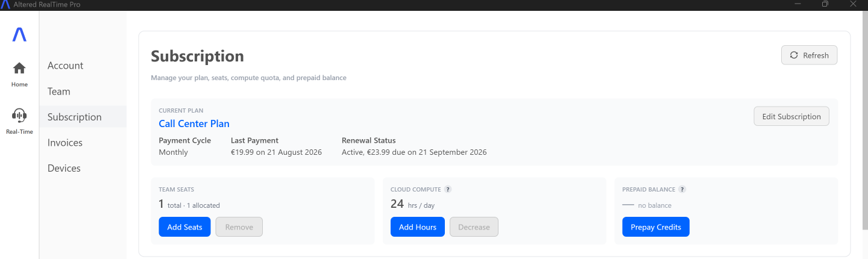
Task: Click the 'Manage your plan, seats' subtitle text
Action: (248, 78)
